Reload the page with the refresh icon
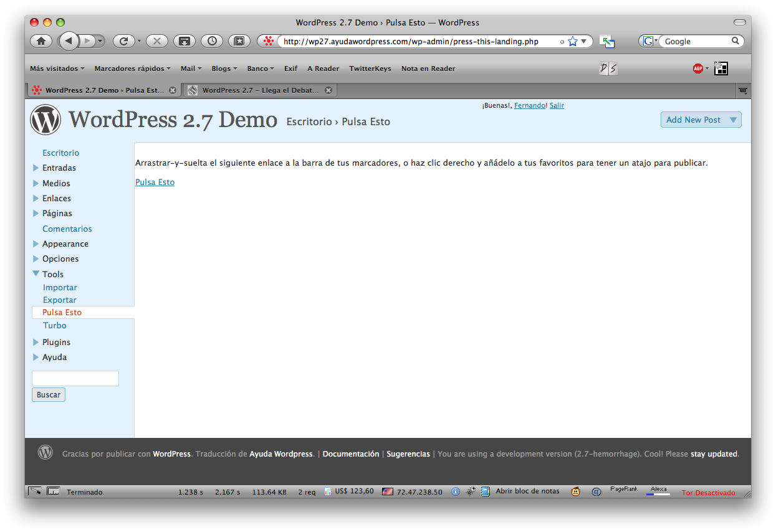This screenshot has width=776, height=532. click(123, 41)
